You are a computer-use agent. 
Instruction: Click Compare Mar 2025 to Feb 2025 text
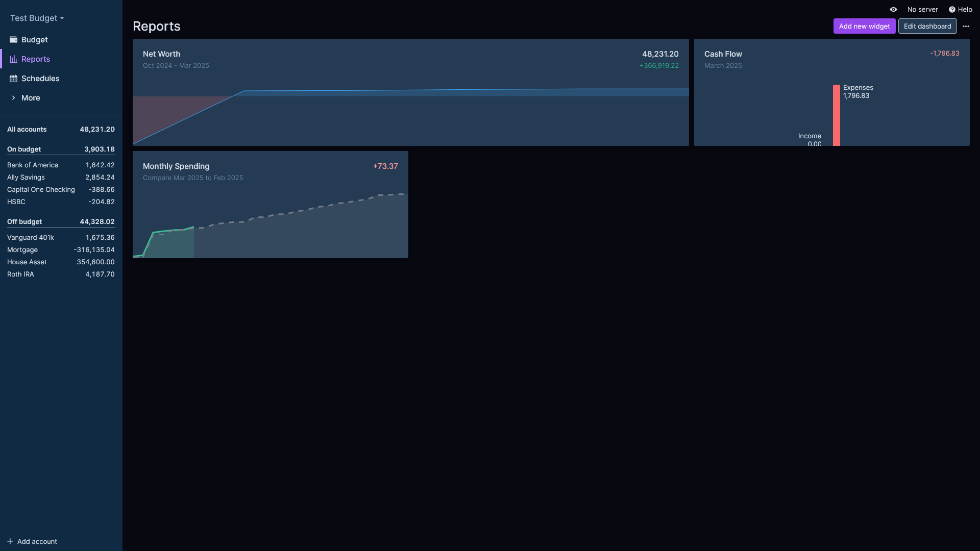193,178
